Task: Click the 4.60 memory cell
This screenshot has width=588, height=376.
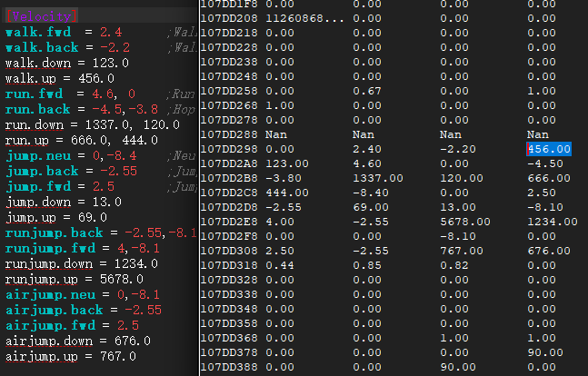Action: pos(367,163)
